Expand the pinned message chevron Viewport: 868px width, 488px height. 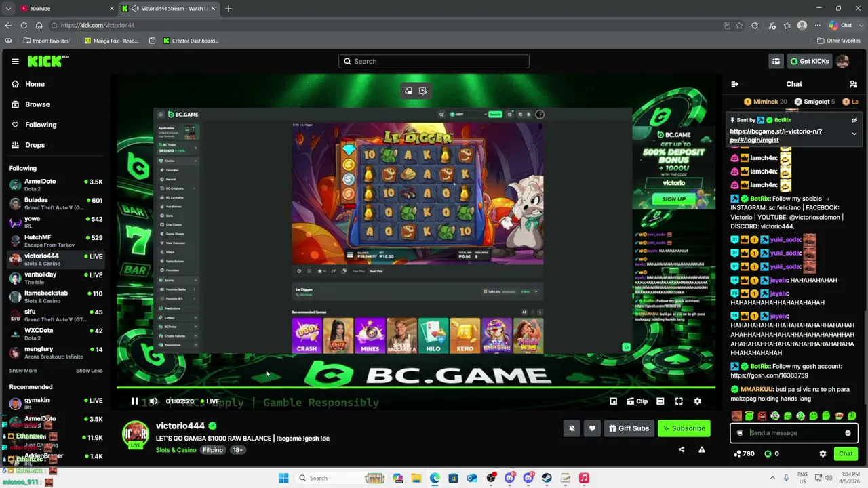pyautogui.click(x=854, y=134)
